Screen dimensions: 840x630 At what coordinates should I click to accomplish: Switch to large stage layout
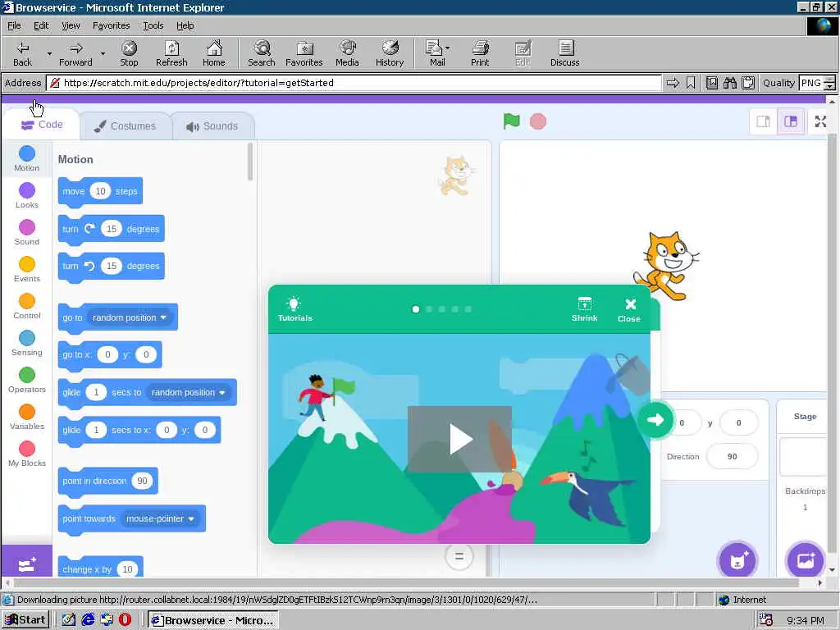[791, 121]
